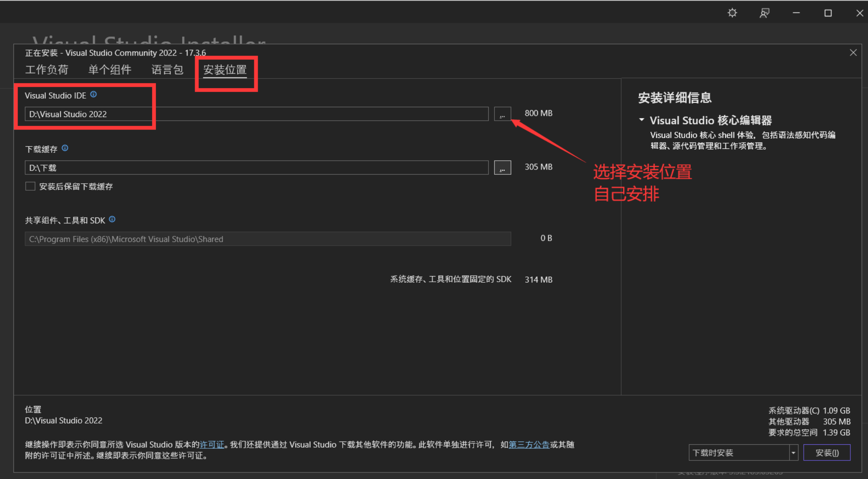Edit Visual Studio IDE path field
This screenshot has height=479, width=868.
(x=256, y=114)
